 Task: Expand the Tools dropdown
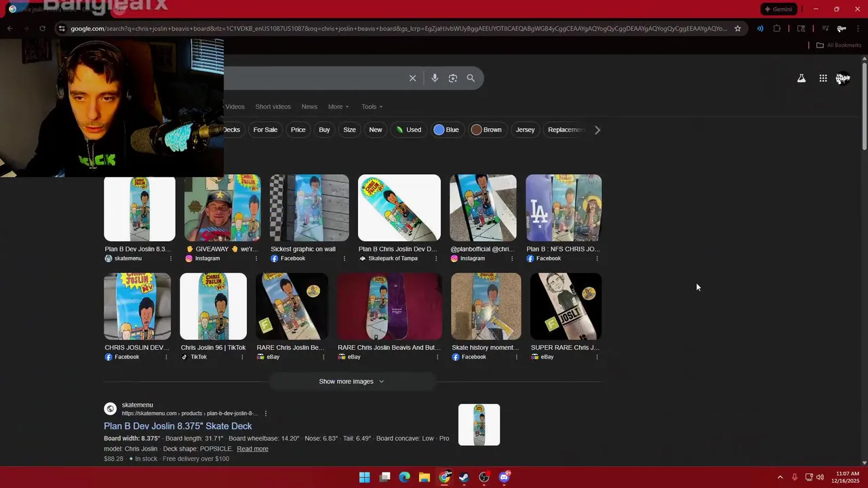(x=372, y=106)
